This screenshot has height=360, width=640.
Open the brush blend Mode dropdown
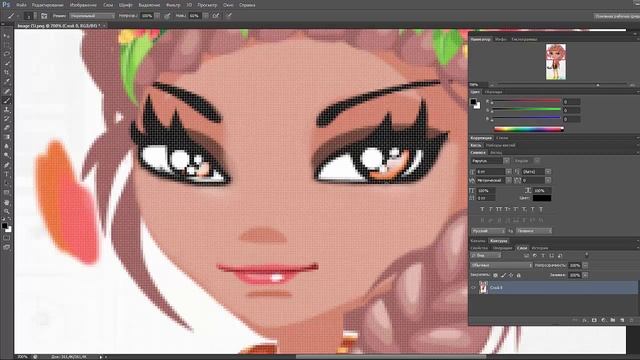point(92,16)
